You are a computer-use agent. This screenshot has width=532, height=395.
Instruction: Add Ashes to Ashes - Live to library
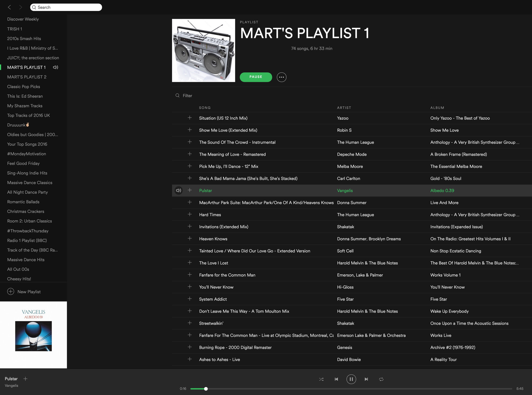point(190,359)
